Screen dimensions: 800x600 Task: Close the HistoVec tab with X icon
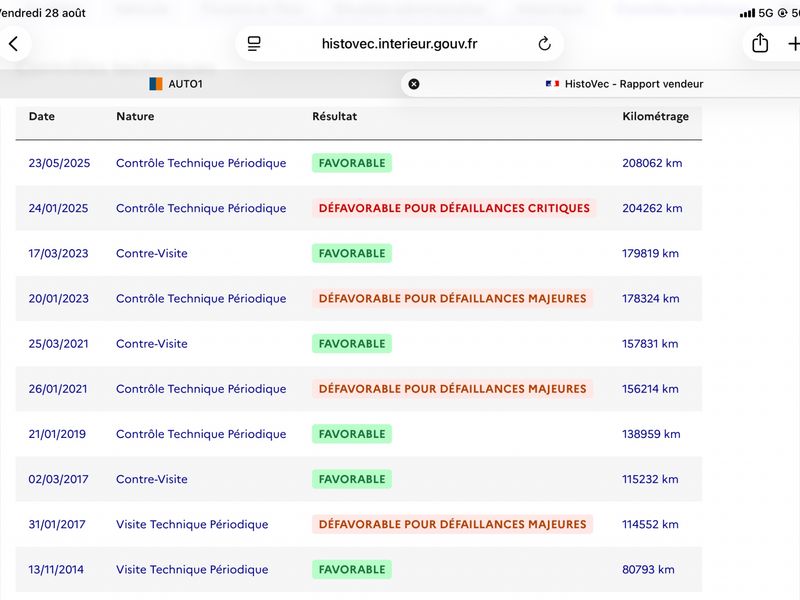[x=414, y=84]
